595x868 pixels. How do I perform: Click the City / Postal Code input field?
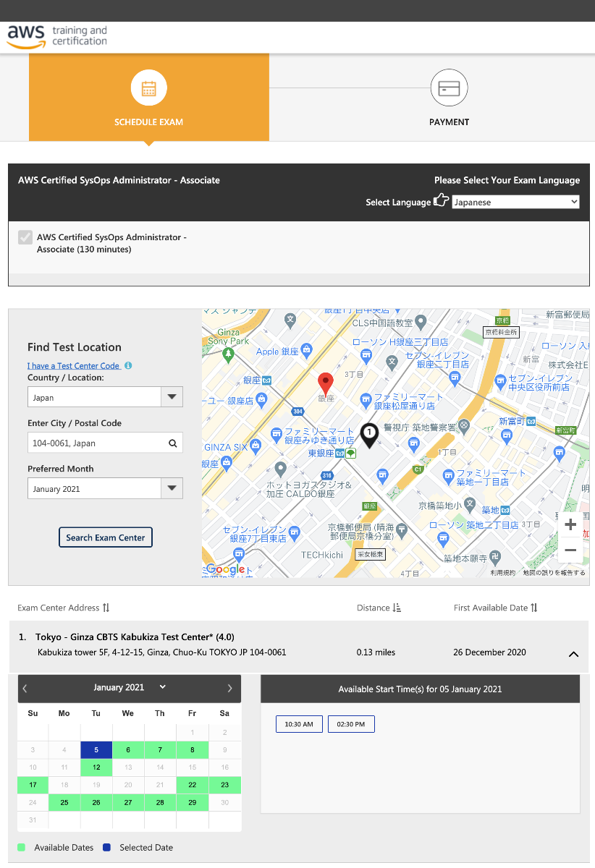pos(105,443)
